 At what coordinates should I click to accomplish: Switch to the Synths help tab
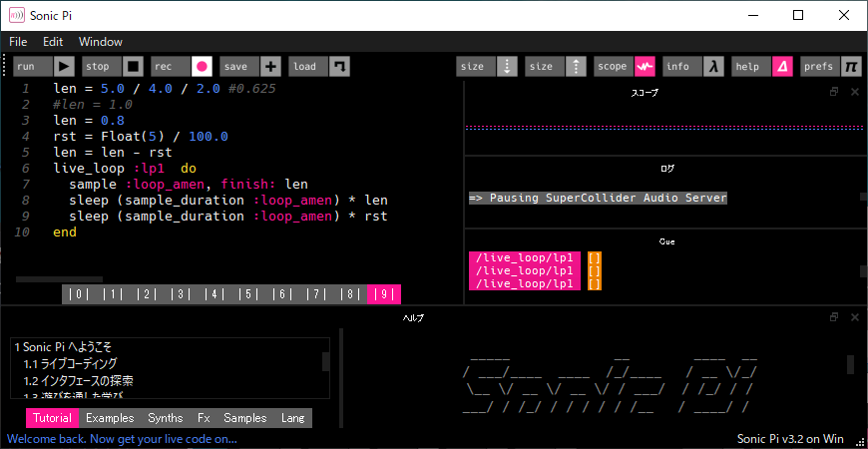165,418
